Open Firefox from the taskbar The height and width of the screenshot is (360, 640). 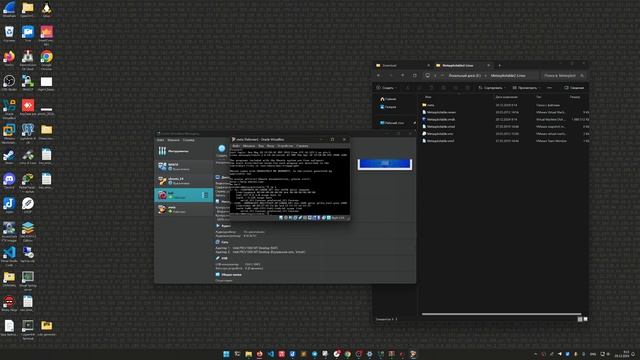pos(259,354)
